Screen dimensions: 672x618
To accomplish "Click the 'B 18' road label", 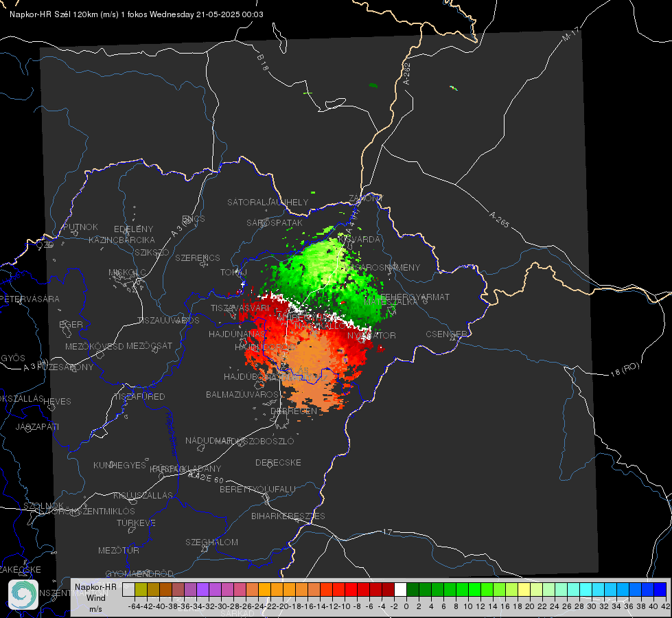I will click(263, 62).
